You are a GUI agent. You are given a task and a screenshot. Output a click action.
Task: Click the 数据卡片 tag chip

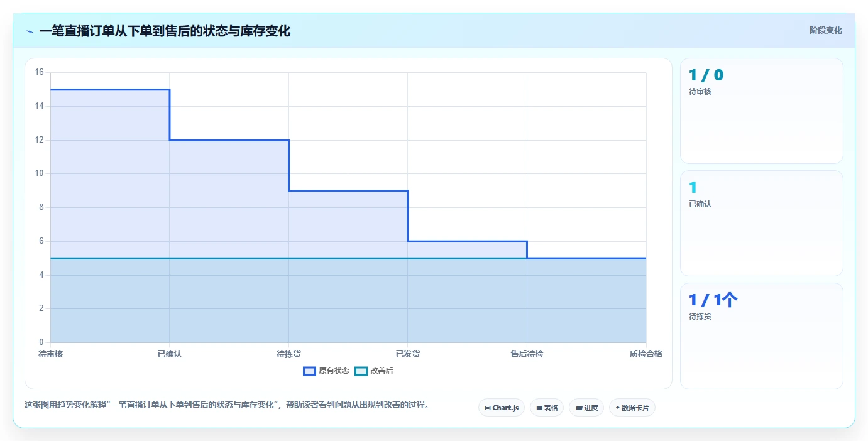[632, 408]
